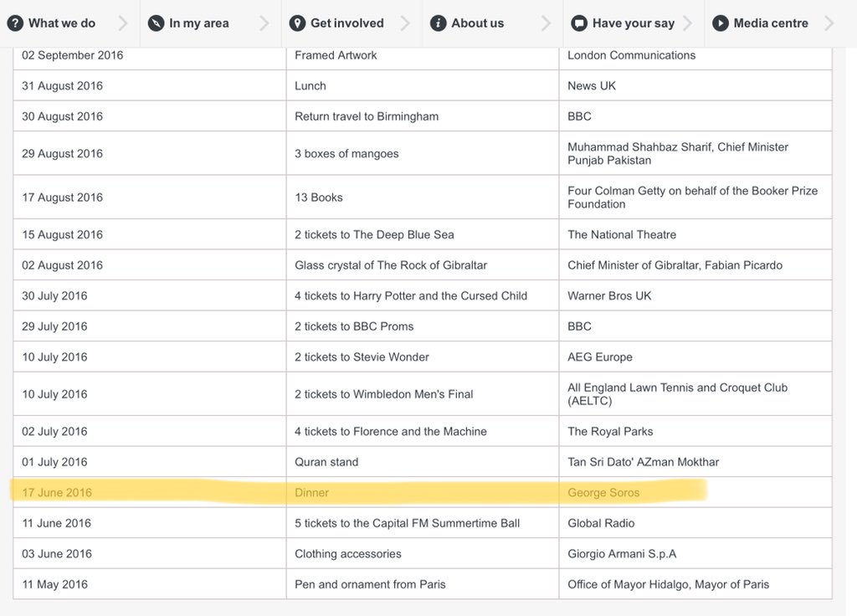Select the 02 July 2016 date cell
Image resolution: width=857 pixels, height=616 pixels.
(x=150, y=431)
